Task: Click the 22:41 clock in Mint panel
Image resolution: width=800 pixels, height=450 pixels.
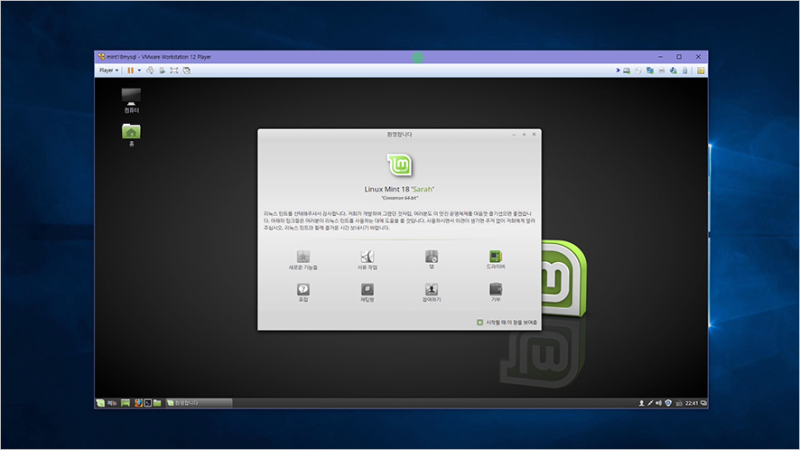Action: [x=691, y=403]
